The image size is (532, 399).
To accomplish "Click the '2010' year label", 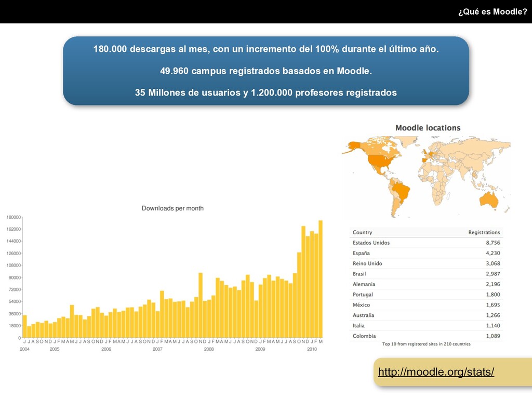I will point(312,349).
